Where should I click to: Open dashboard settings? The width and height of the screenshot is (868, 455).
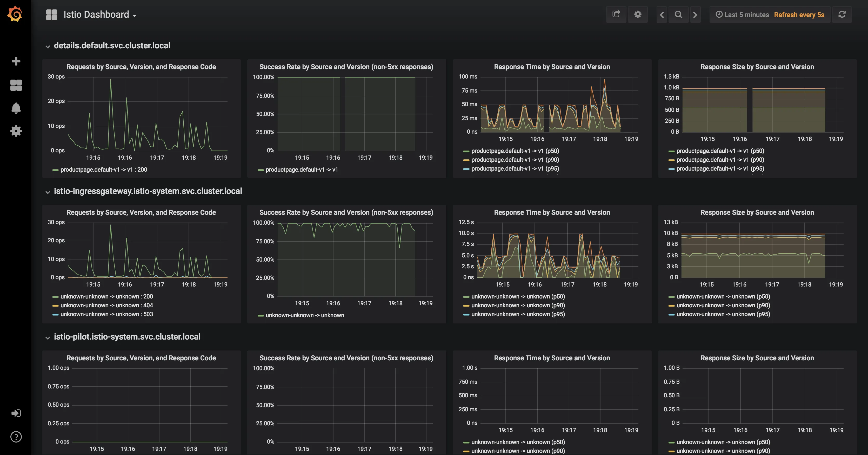pyautogui.click(x=638, y=15)
